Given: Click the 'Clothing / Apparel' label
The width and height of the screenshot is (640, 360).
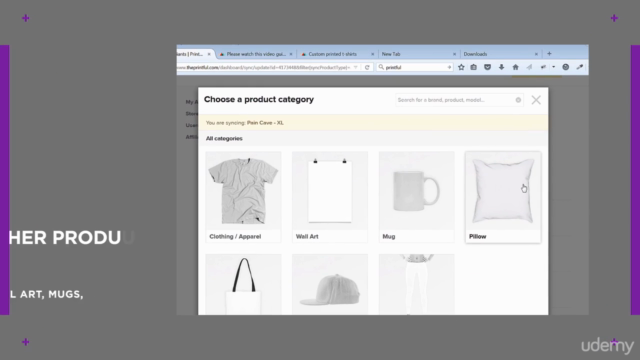Looking at the screenshot, I should point(235,237).
